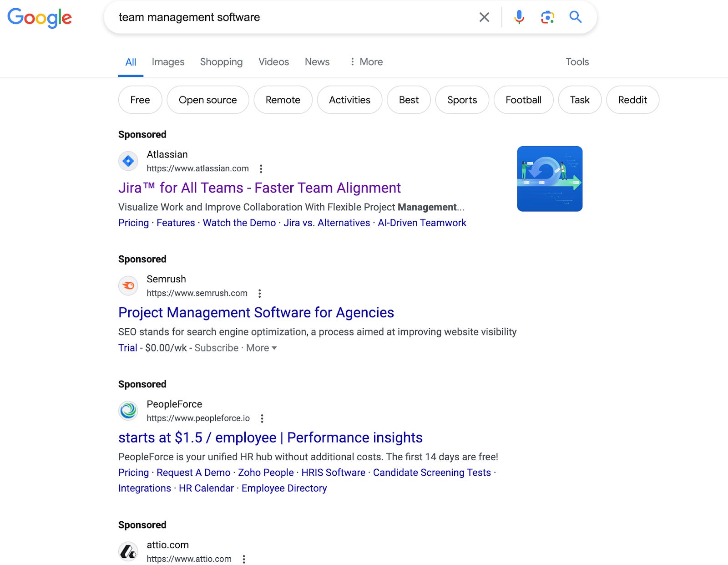Apply the Task filter chip
The height and width of the screenshot is (565, 728).
[580, 100]
